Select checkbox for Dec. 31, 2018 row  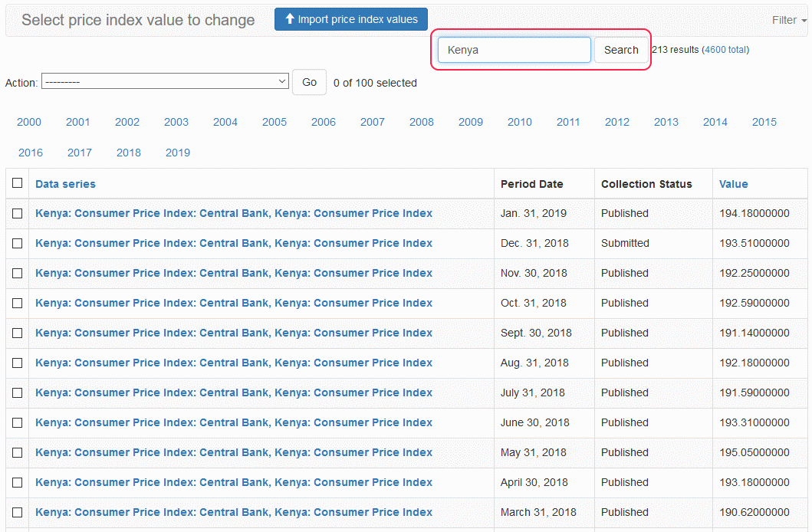(x=17, y=244)
